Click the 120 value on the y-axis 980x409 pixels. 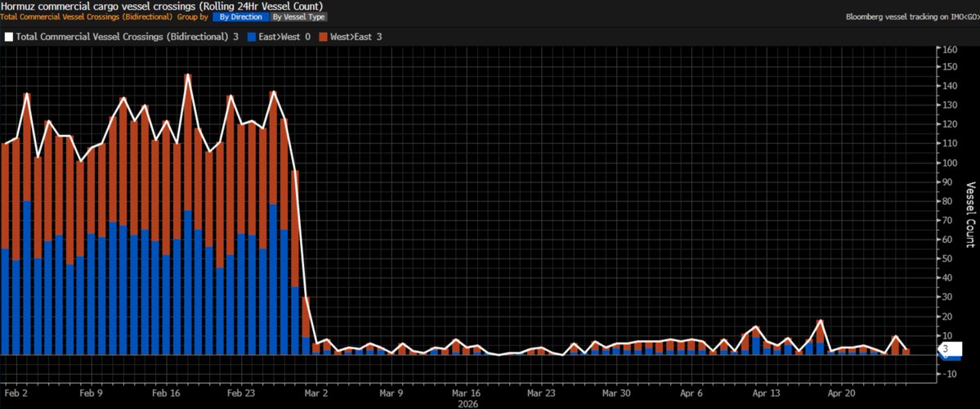(951, 125)
